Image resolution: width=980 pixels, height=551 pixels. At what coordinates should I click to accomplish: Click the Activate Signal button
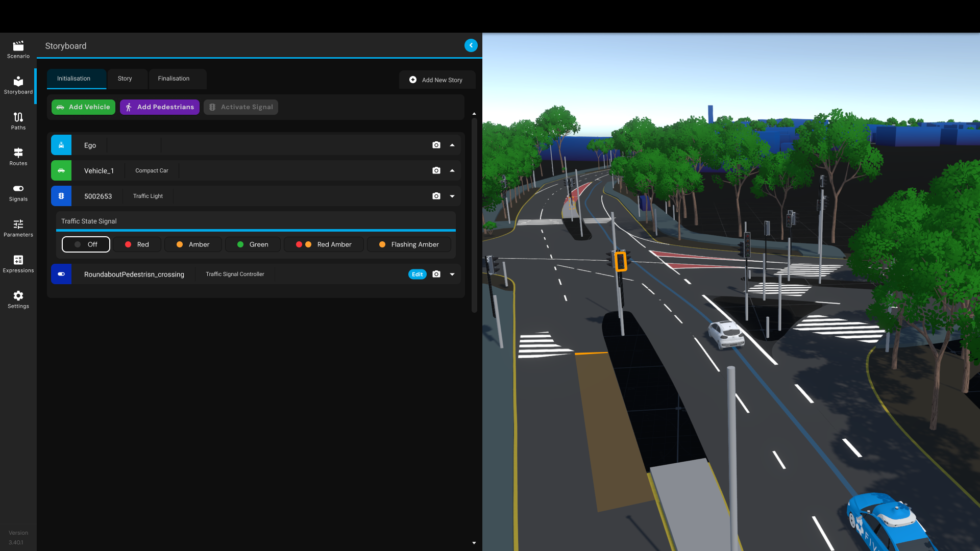click(241, 107)
